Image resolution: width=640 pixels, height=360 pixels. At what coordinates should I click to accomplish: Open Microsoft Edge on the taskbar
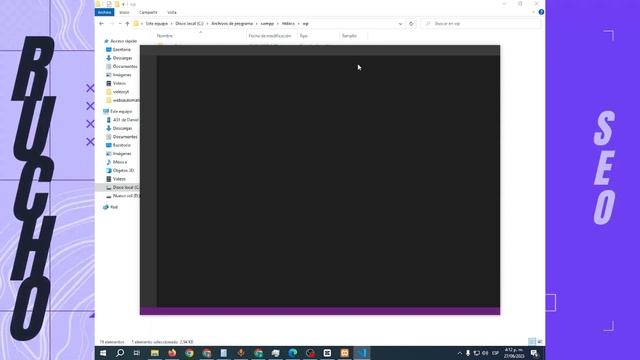(293, 353)
